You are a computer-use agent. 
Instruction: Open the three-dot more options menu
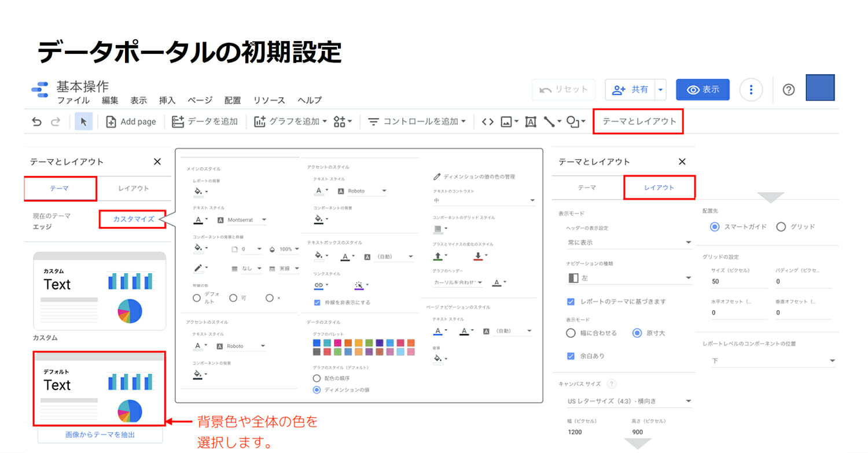[751, 90]
